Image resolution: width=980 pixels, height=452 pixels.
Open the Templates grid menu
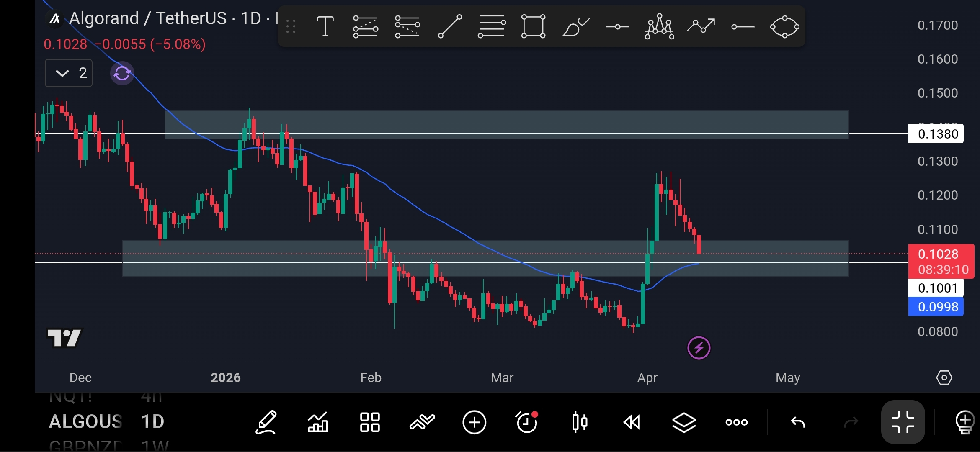click(370, 422)
